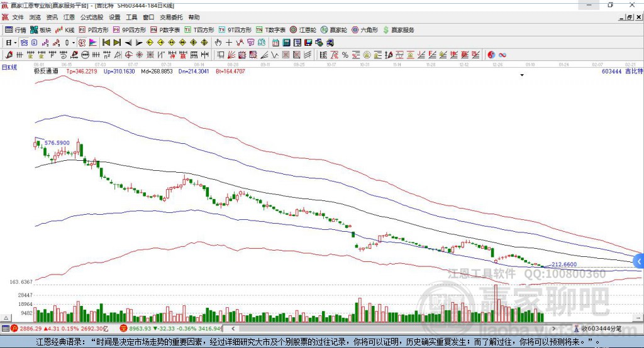This screenshot has width=644, height=348.
Task: Open the 文件 menu
Action: (x=18, y=17)
